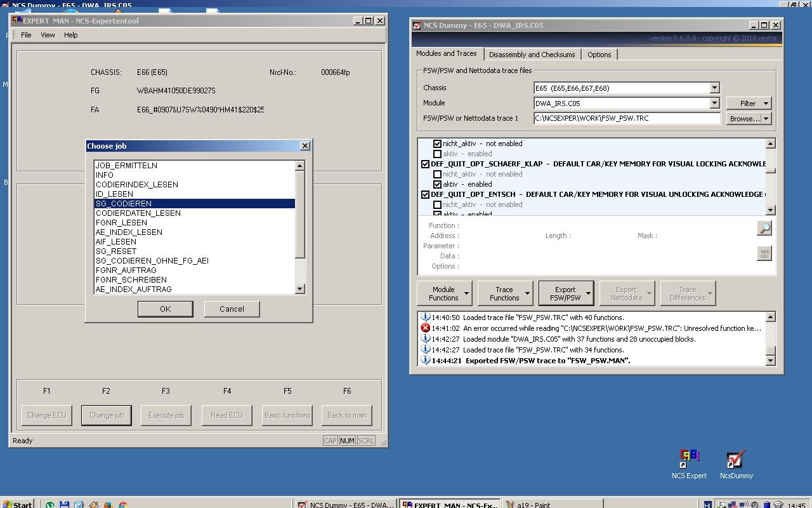Image resolution: width=812 pixels, height=508 pixels.
Task: Expand Export FSW/PSW dropdown arrow
Action: pyautogui.click(x=588, y=293)
